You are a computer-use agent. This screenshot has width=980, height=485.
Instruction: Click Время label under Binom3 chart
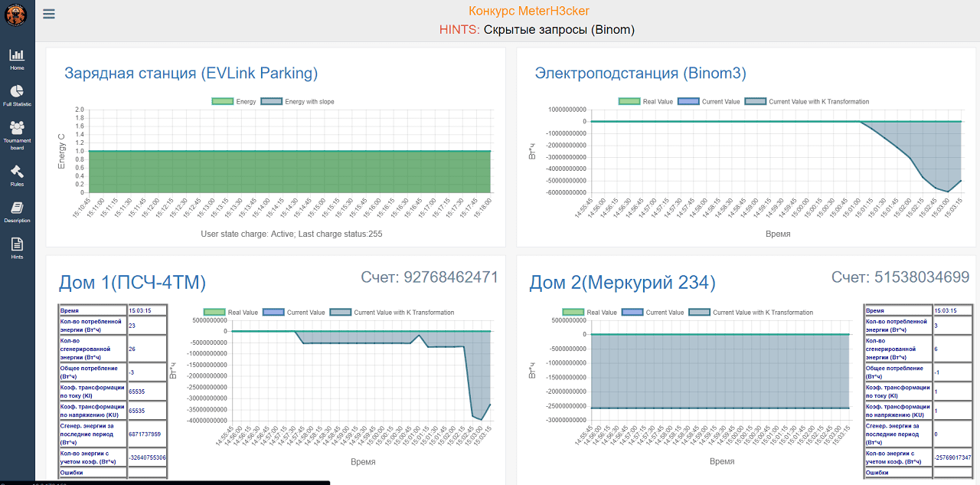point(778,234)
